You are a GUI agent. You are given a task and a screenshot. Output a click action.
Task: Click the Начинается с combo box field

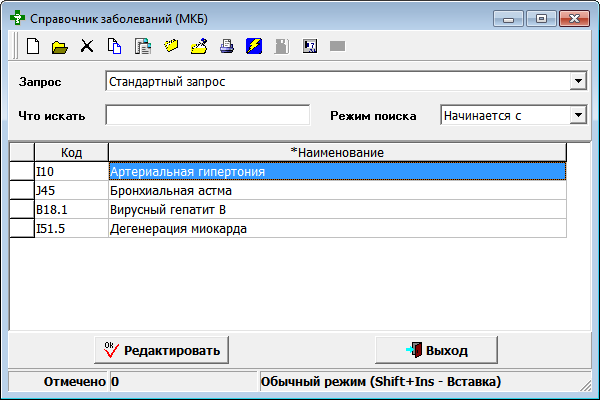(x=514, y=115)
